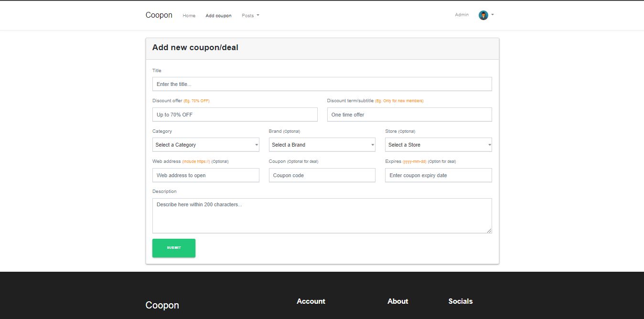This screenshot has width=644, height=319.
Task: Open the Select a Store dropdown
Action: tap(438, 145)
